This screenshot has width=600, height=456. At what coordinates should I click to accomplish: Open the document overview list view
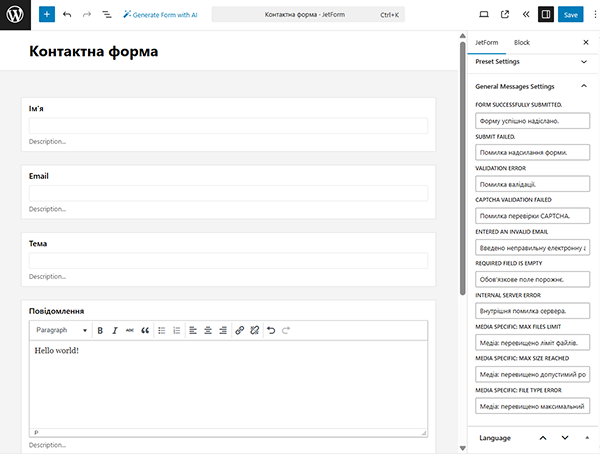(x=107, y=15)
